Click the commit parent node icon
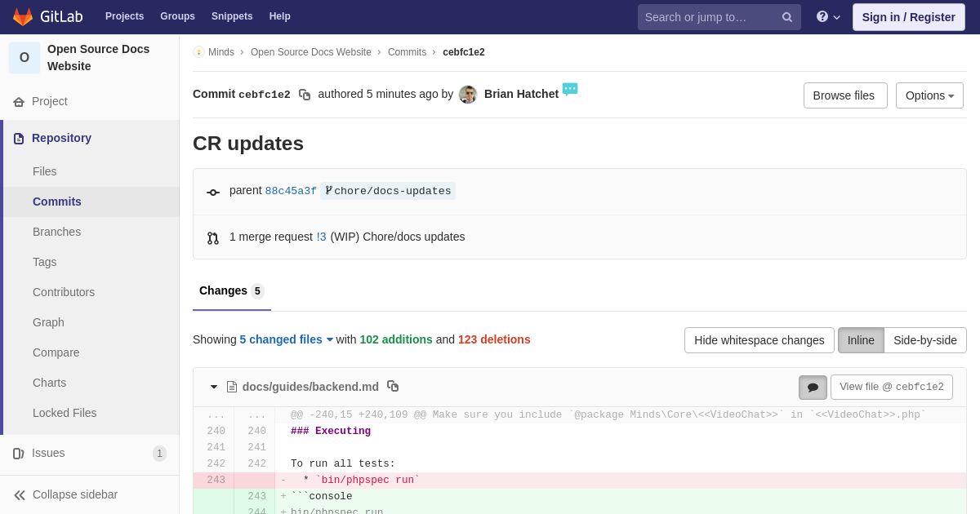Viewport: 980px width, 514px height. tap(213, 193)
